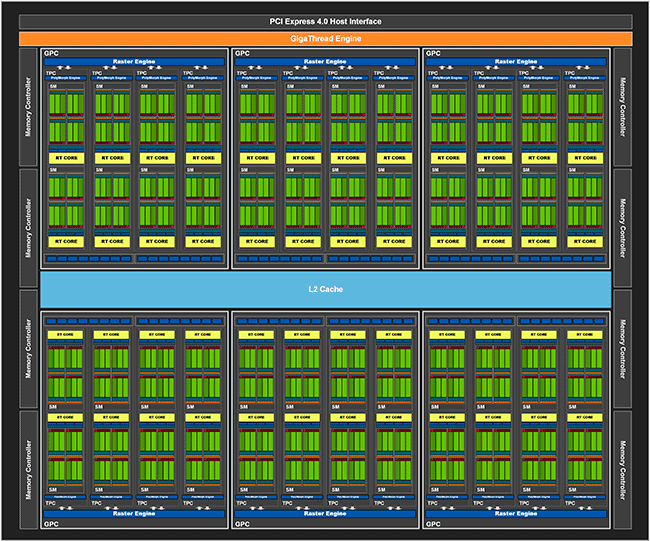This screenshot has height=541, width=650.
Task: Click the PCI Express 4.0 Host Interface bar
Action: tap(325, 21)
